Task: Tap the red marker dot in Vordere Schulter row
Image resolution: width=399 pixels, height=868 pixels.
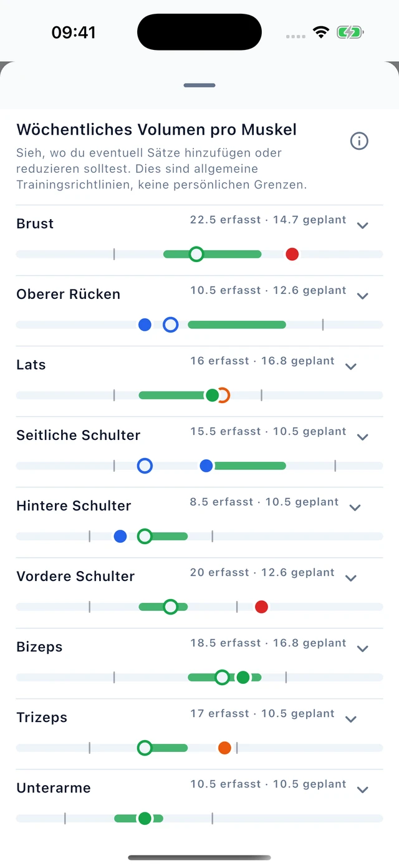Action: (261, 607)
